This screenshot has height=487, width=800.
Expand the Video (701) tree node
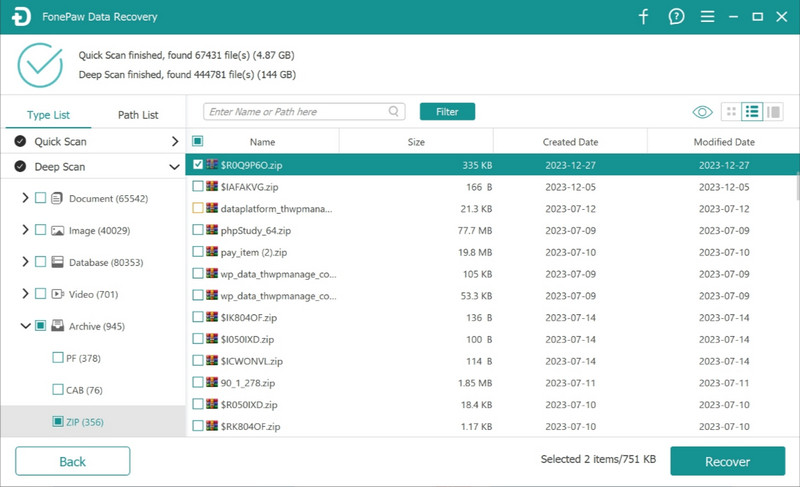coord(25,294)
